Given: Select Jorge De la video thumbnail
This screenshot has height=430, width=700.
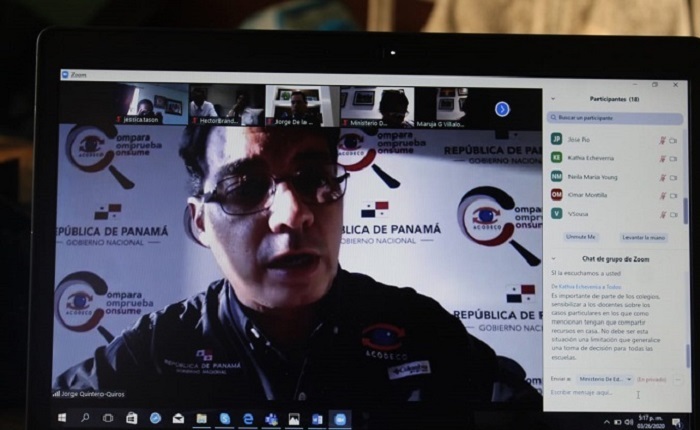Looking at the screenshot, I should point(302,106).
